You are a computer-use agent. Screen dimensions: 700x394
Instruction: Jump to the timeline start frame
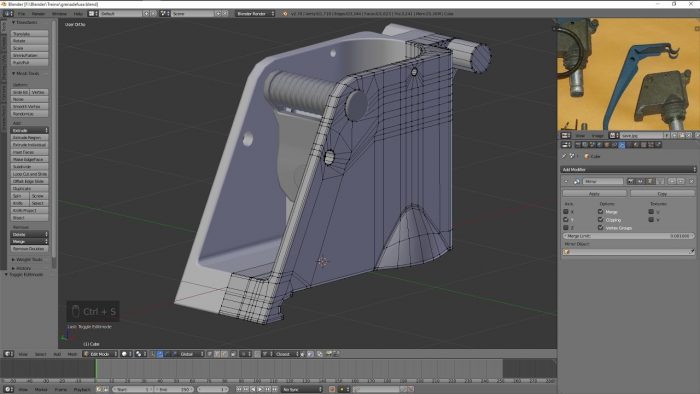[x=239, y=389]
